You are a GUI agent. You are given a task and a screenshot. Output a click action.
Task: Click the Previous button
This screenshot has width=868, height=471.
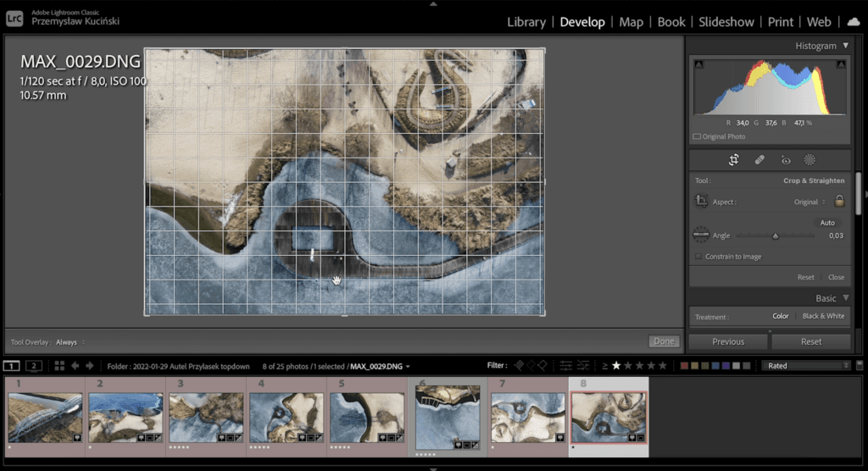click(728, 341)
